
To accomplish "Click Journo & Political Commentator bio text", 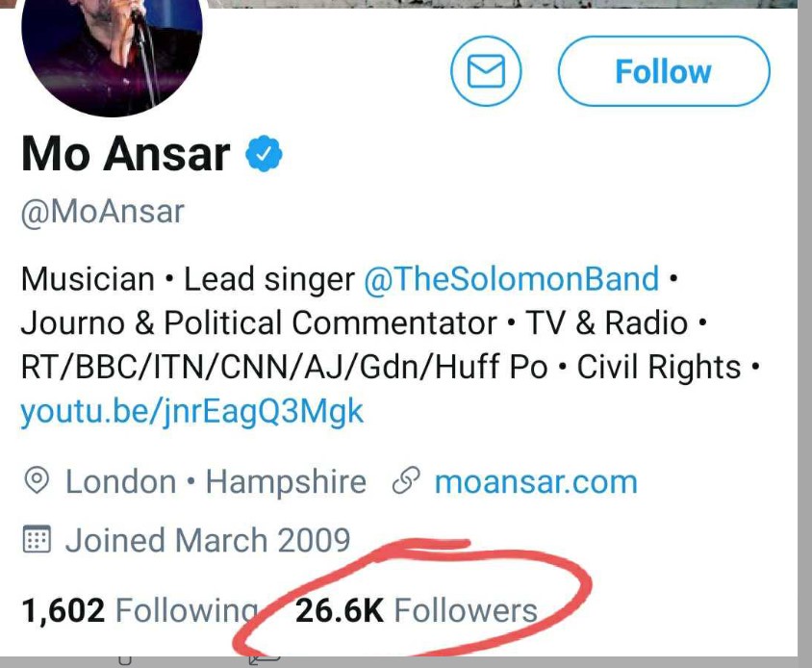I will pyautogui.click(x=259, y=322).
